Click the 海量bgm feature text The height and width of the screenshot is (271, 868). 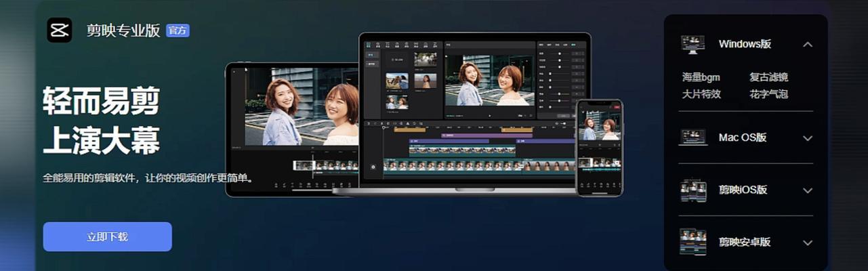(701, 77)
